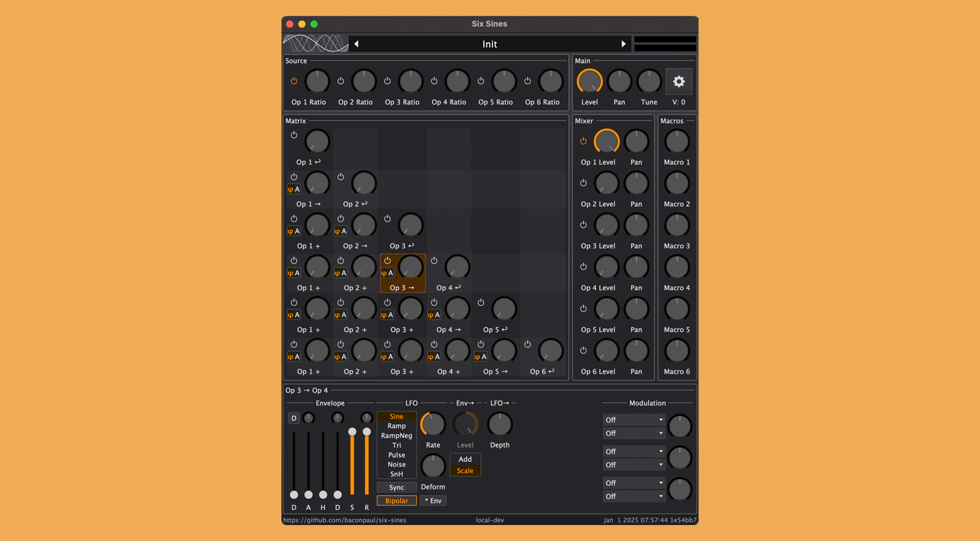
Task: Enable Op 2 Level power in Mixer
Action: click(x=584, y=183)
